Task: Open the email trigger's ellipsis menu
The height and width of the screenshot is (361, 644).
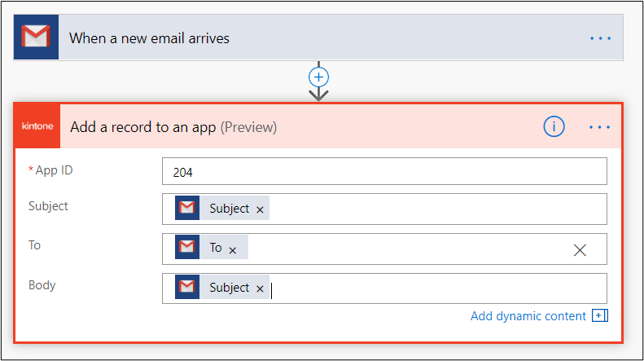Action: (x=600, y=38)
